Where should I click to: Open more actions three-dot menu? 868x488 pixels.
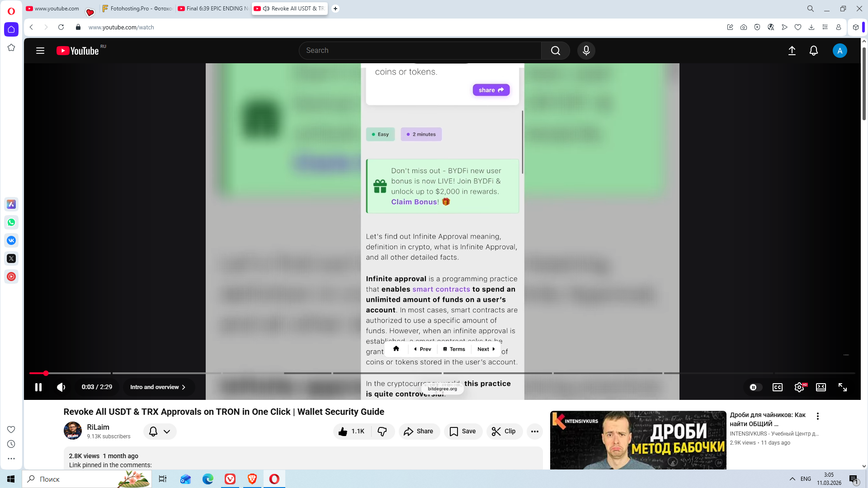[534, 432]
